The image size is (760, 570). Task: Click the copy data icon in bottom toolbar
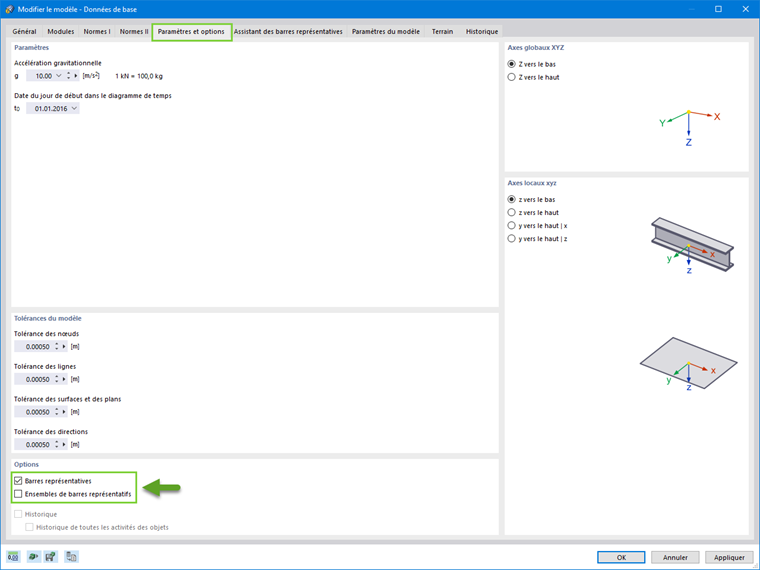point(71,556)
